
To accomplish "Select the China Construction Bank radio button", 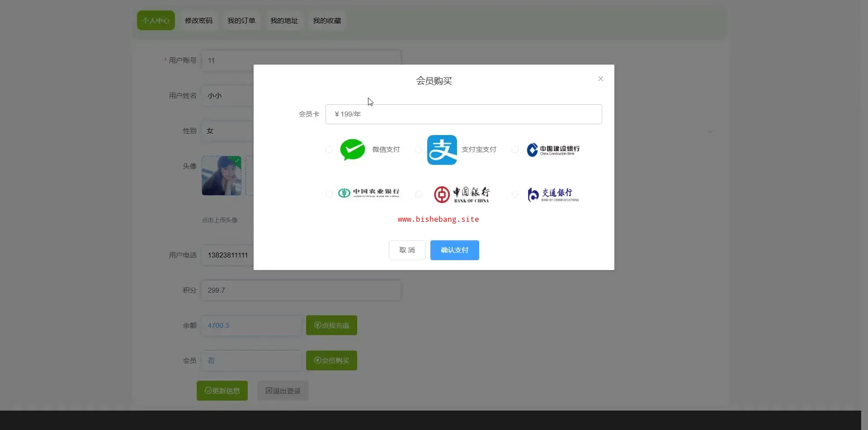I will coord(515,150).
